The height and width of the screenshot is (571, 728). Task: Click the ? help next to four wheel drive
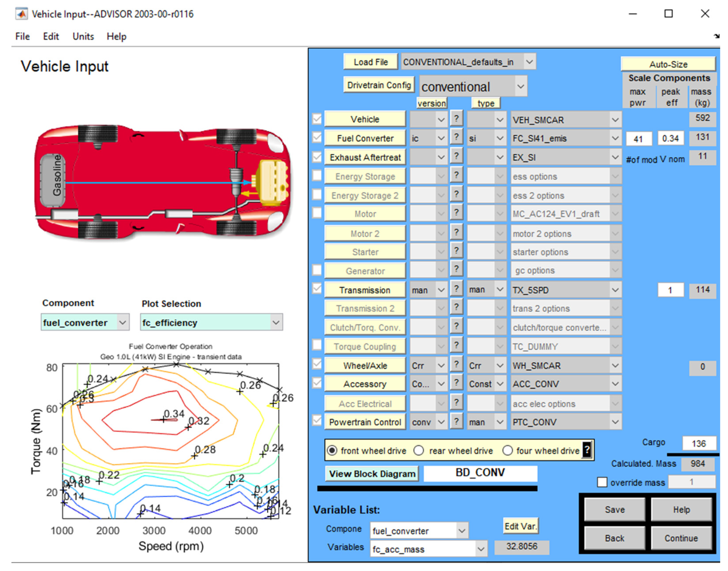(x=587, y=450)
